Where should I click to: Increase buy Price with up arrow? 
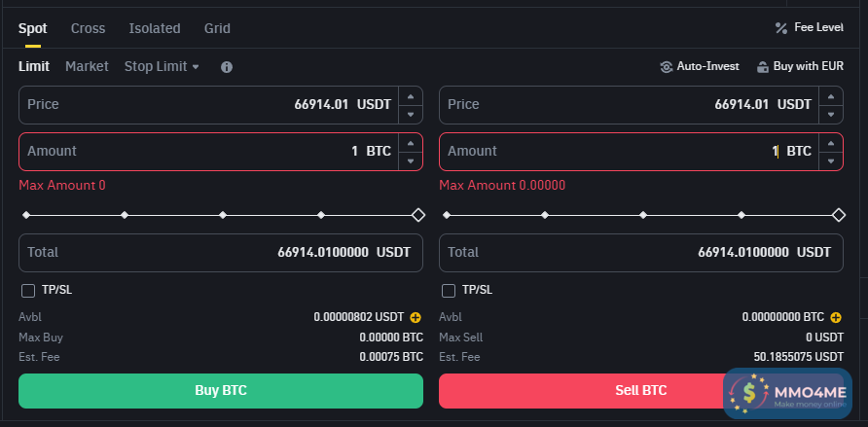pos(411,95)
